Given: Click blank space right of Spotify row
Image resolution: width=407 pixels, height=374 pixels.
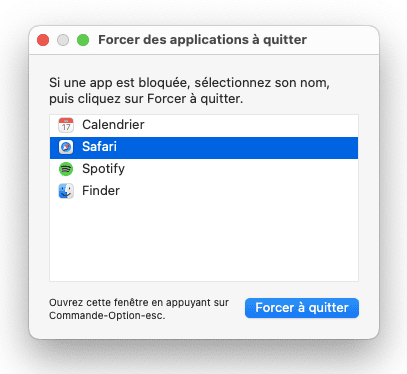Looking at the screenshot, I should click(x=242, y=169).
